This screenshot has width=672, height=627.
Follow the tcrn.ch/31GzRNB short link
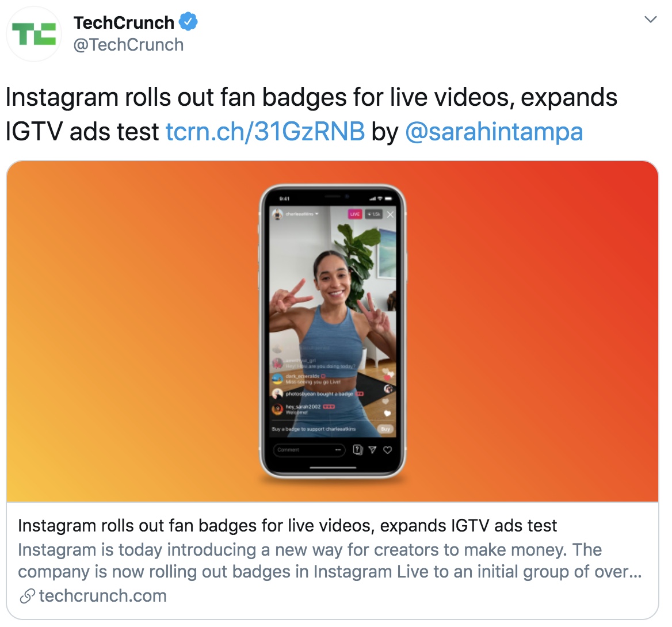(265, 131)
